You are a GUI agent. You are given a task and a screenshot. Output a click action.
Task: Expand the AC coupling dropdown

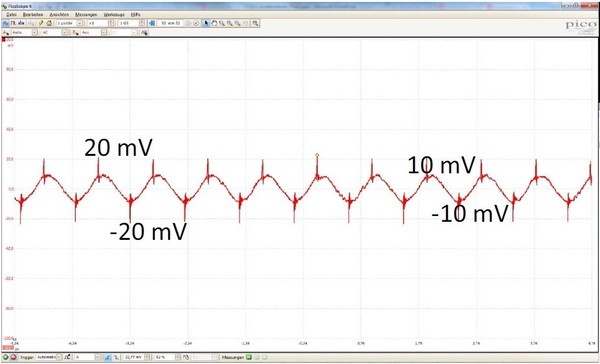(64, 33)
